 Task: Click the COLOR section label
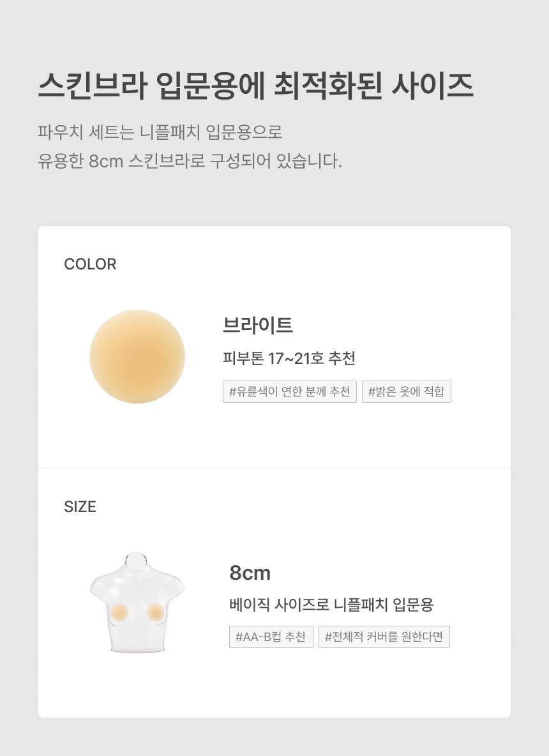[x=90, y=264]
